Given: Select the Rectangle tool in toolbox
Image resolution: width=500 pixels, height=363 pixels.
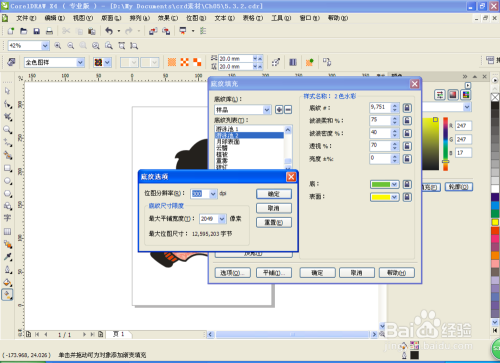Looking at the screenshot, I should (x=7, y=168).
